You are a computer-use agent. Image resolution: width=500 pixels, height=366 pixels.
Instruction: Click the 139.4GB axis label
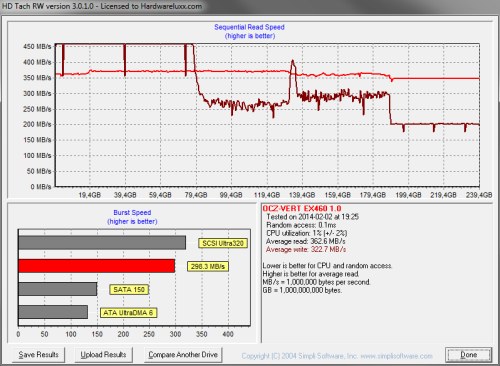click(x=302, y=195)
